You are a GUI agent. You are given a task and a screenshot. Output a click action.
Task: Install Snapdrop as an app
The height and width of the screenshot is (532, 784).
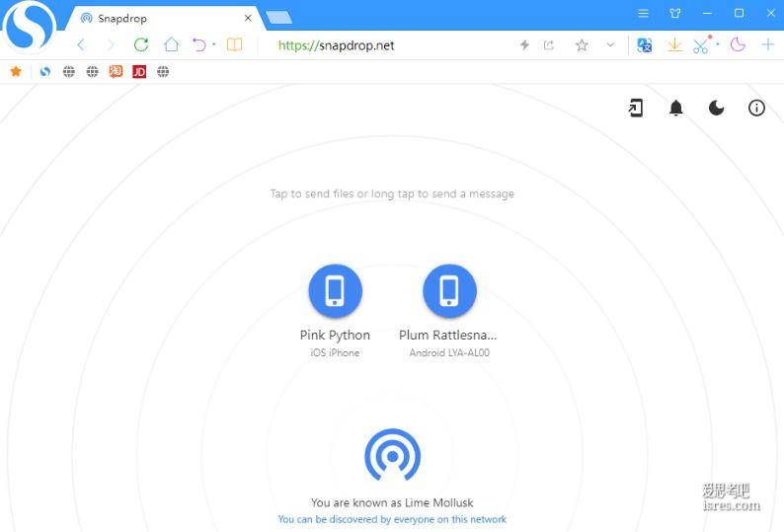[636, 108]
